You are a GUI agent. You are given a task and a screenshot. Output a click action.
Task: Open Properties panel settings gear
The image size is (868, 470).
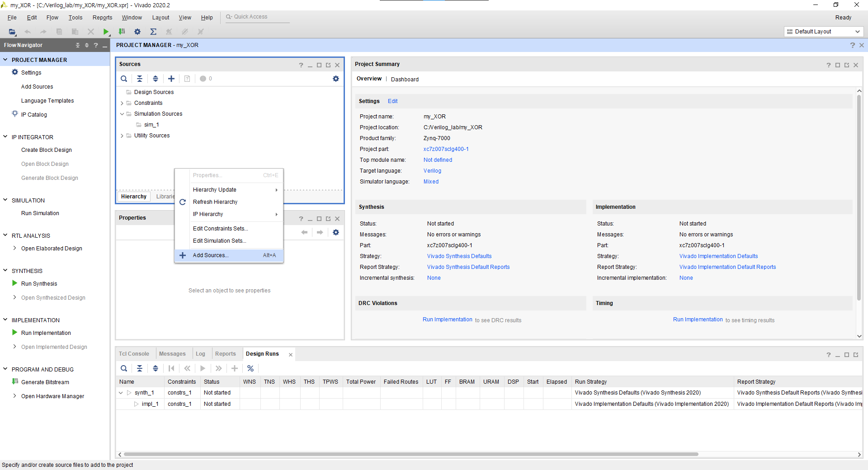coord(336,232)
